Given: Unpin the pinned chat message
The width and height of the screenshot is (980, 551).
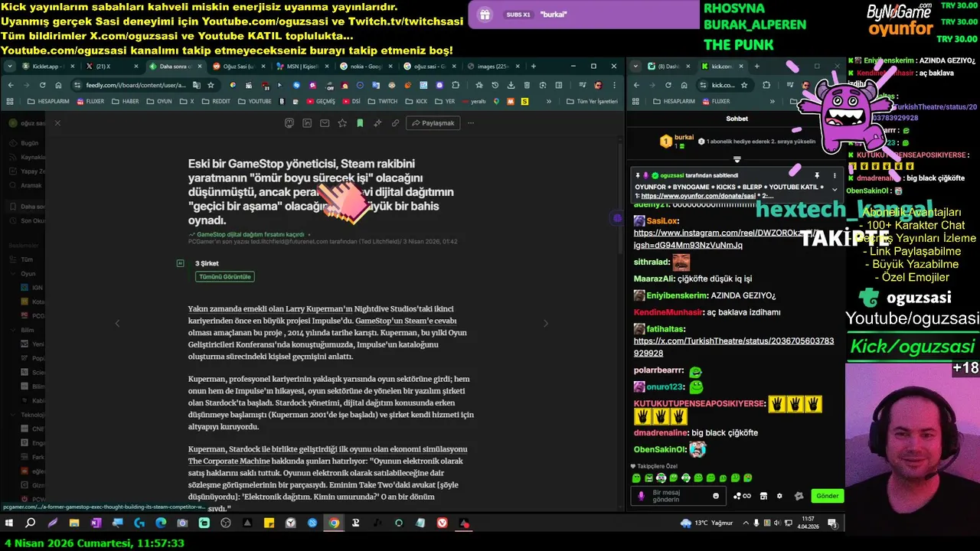Looking at the screenshot, I should pyautogui.click(x=817, y=175).
